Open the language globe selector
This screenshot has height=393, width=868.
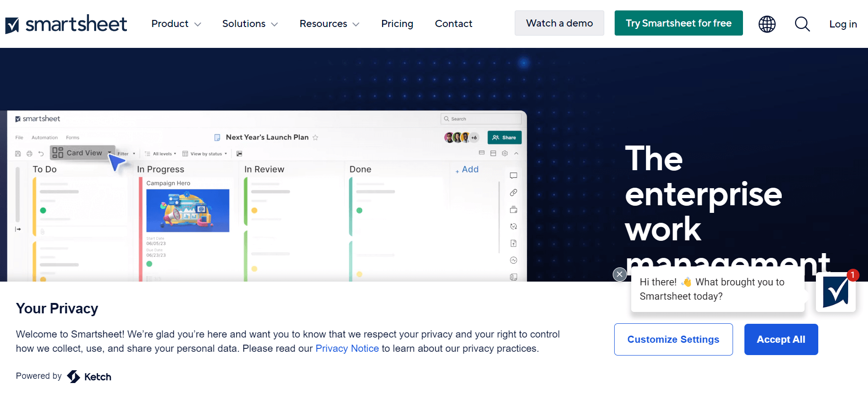coord(767,24)
